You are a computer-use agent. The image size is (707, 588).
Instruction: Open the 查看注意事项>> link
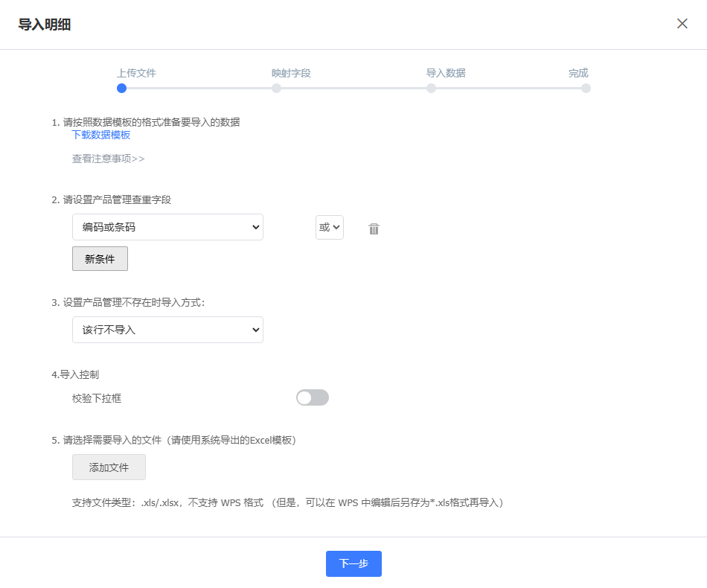pos(108,159)
